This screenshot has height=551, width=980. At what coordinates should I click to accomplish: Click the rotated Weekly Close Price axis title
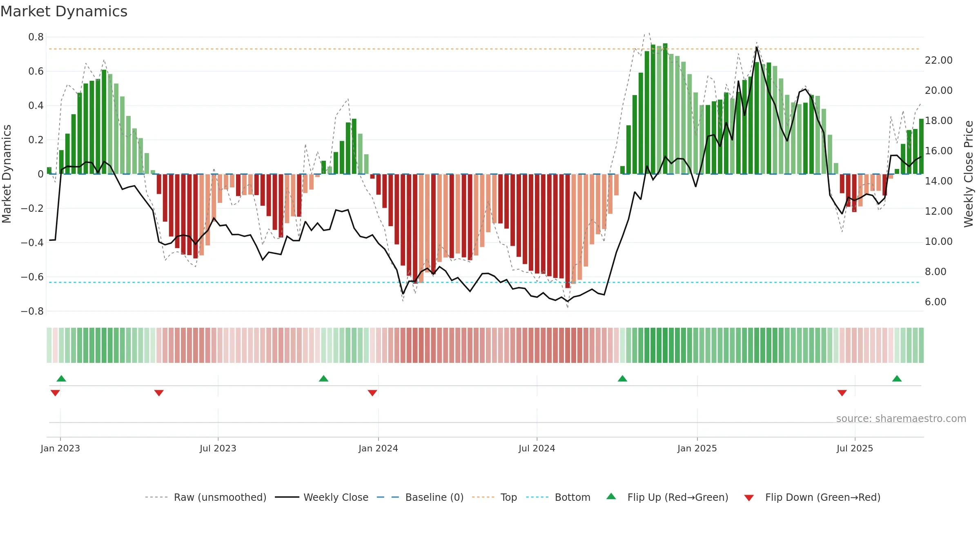(x=969, y=174)
